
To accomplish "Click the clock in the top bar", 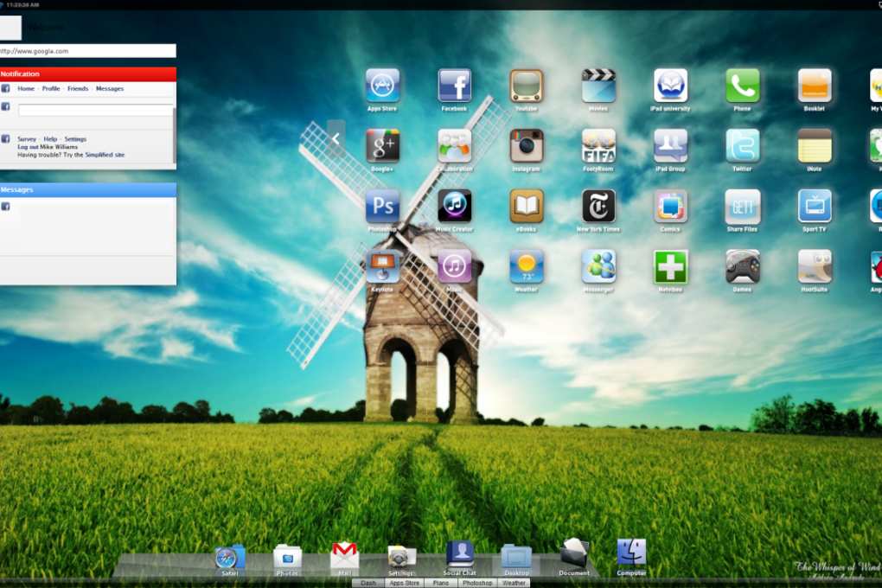I will point(22,4).
